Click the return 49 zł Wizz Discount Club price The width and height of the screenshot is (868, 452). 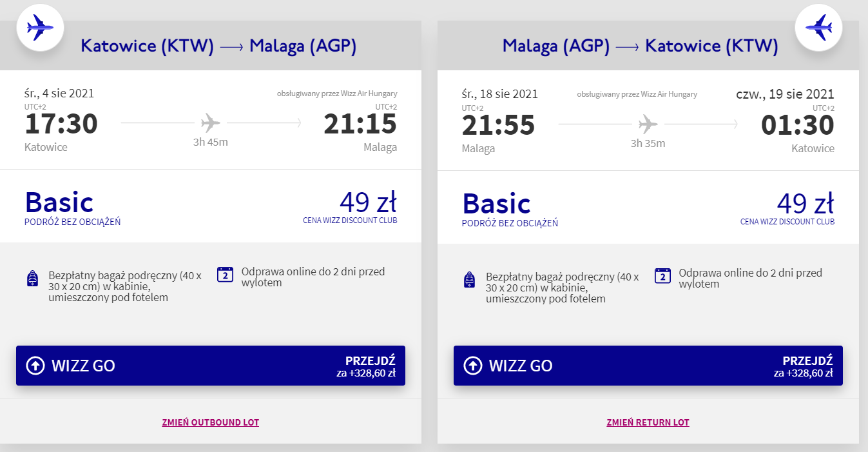click(x=805, y=202)
